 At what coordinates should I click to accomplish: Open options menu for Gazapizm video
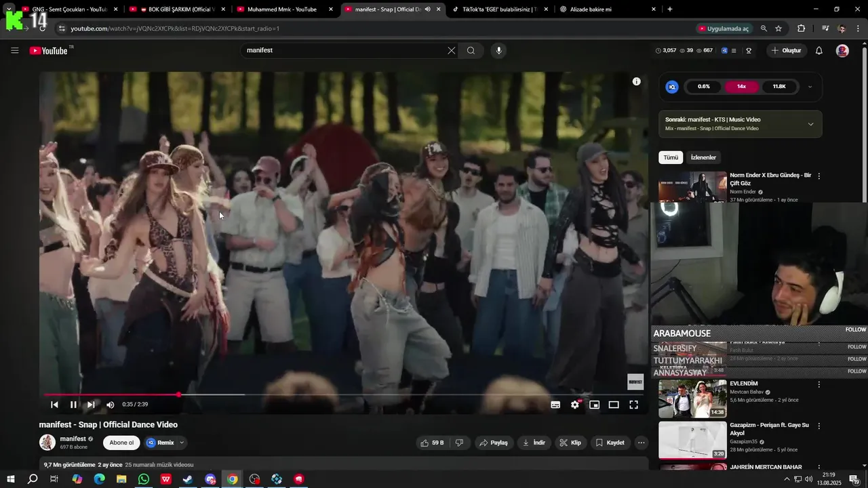click(818, 426)
